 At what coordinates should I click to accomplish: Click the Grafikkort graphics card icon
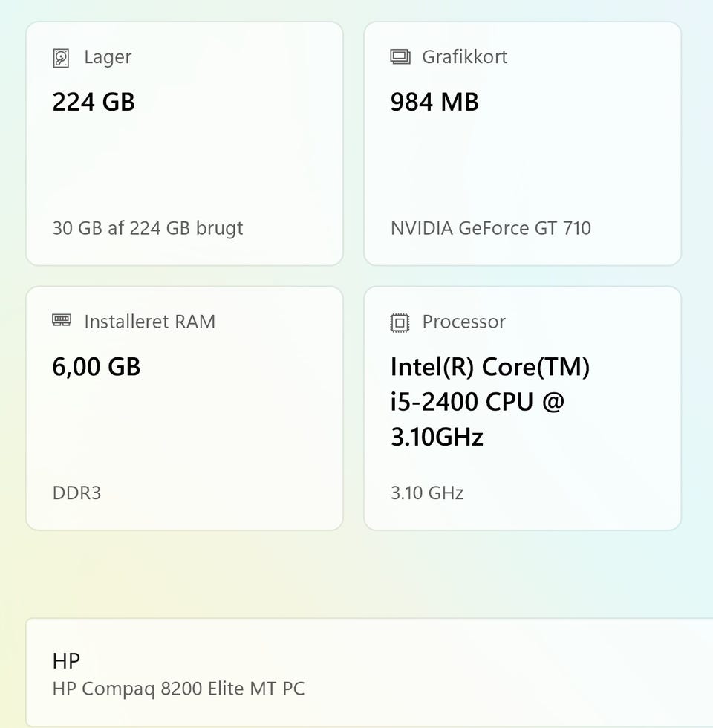[400, 56]
